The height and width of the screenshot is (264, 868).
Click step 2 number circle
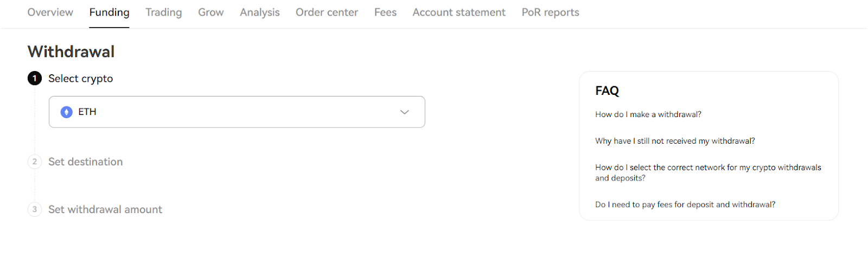point(35,162)
